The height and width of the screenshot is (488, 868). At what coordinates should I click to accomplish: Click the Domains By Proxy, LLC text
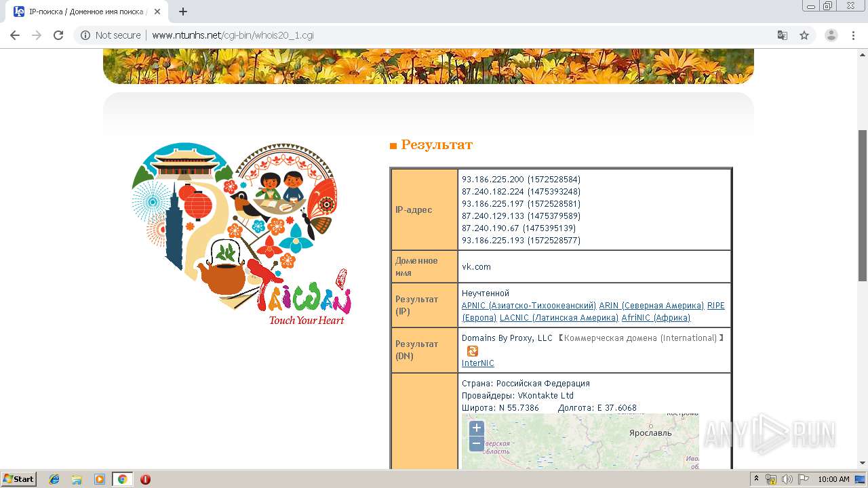click(507, 338)
